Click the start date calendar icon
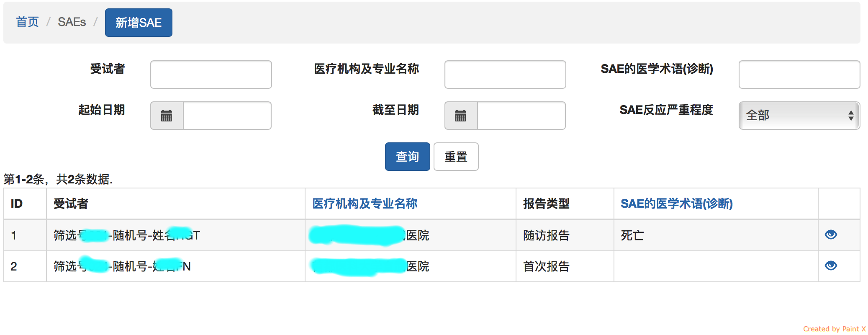 pyautogui.click(x=167, y=116)
